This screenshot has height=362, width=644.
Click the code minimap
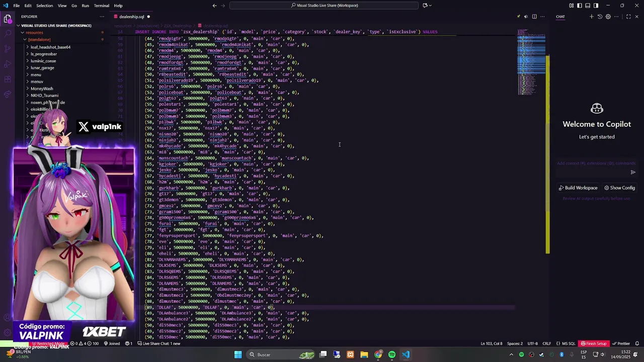click(531, 63)
